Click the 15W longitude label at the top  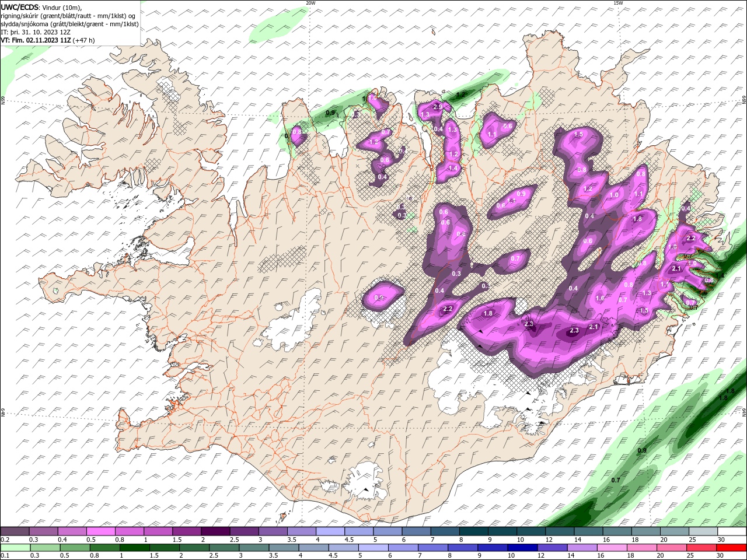617,3
